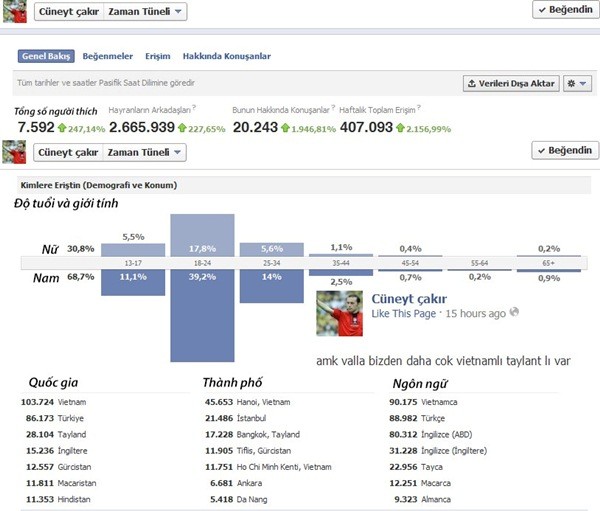Image resolution: width=600 pixels, height=511 pixels.
Task: Switch to the Erişim tab
Action: (158, 56)
